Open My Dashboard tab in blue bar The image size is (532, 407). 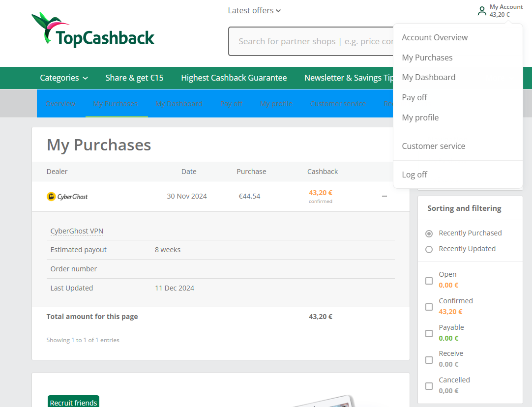point(179,104)
